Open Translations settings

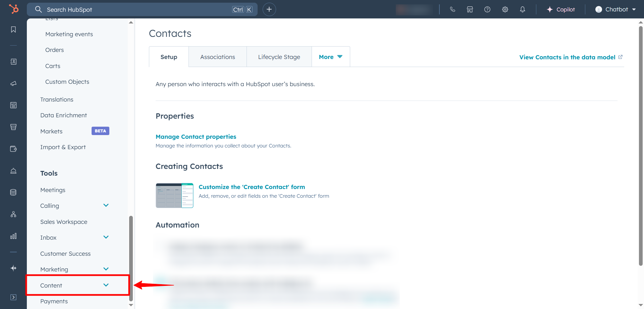[57, 100]
